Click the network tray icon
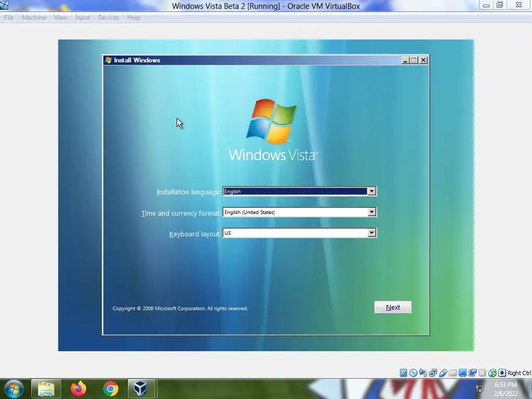Viewport: 532px width, 399px height. pos(480,389)
